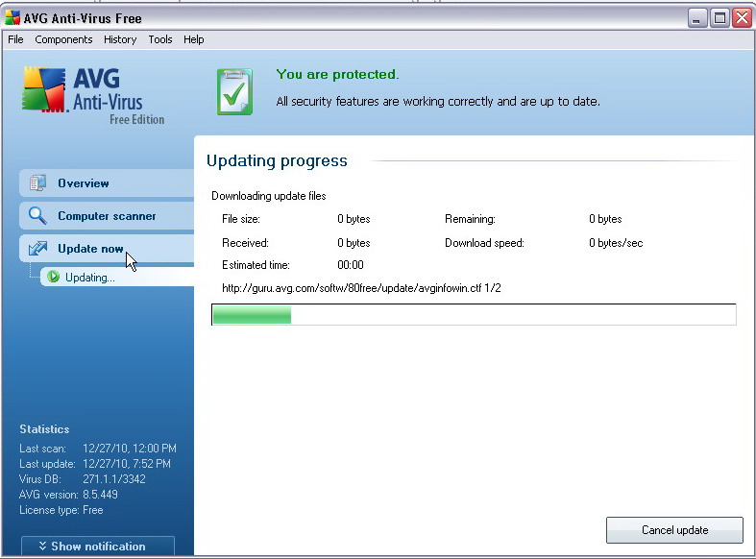Click the Received: label

(245, 243)
